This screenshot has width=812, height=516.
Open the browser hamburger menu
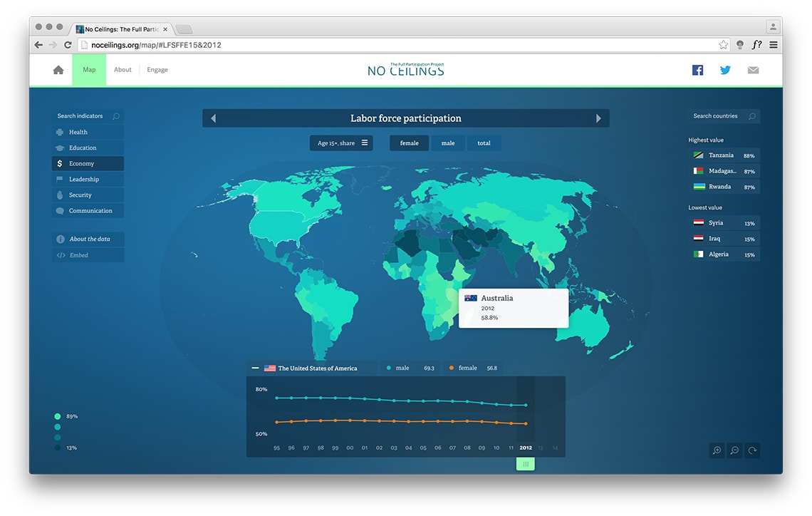pyautogui.click(x=773, y=45)
